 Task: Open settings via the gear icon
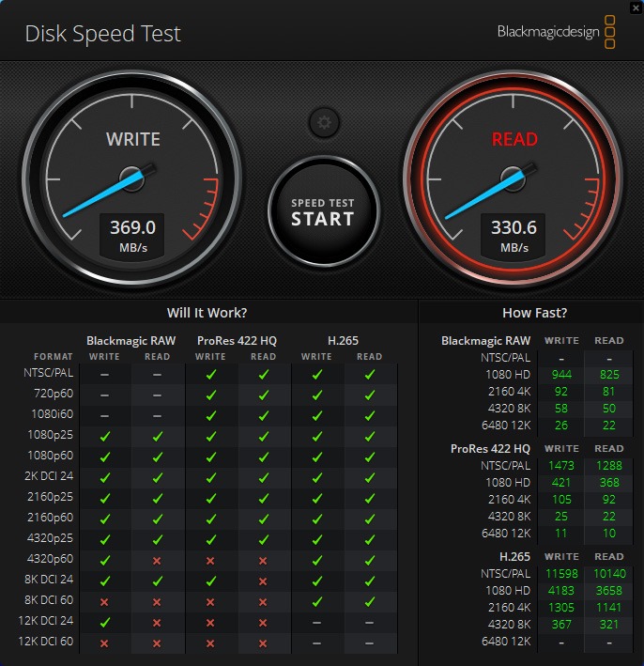click(324, 122)
